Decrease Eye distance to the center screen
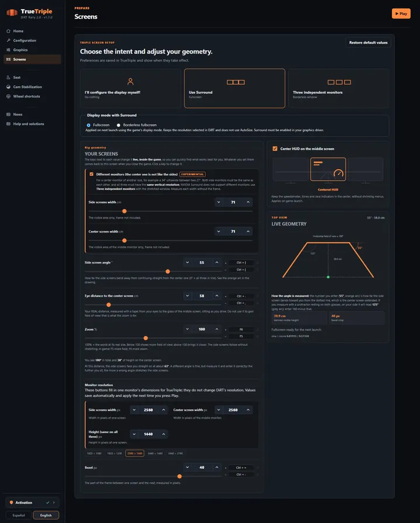The height and width of the screenshot is (523, 420). pyautogui.click(x=187, y=296)
